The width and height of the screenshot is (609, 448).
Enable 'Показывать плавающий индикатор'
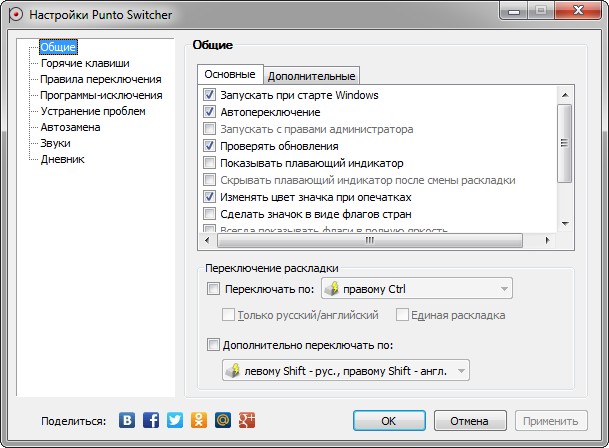210,163
